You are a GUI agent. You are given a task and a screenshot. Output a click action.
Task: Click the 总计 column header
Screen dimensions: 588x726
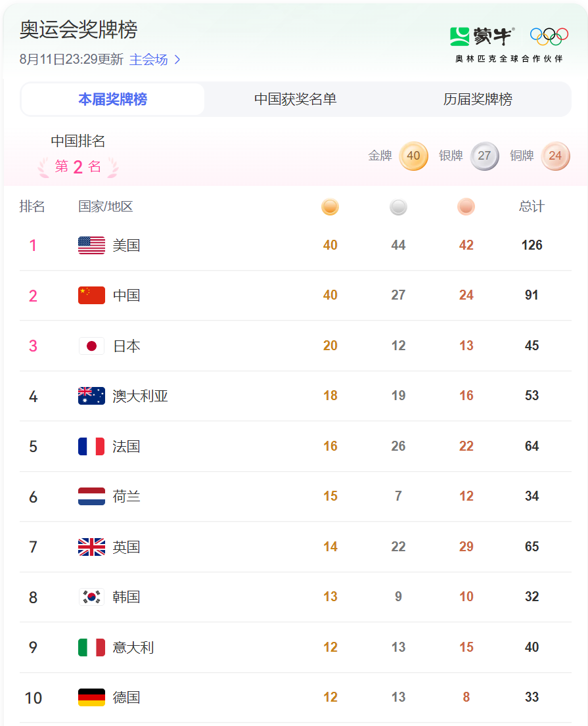tap(531, 207)
